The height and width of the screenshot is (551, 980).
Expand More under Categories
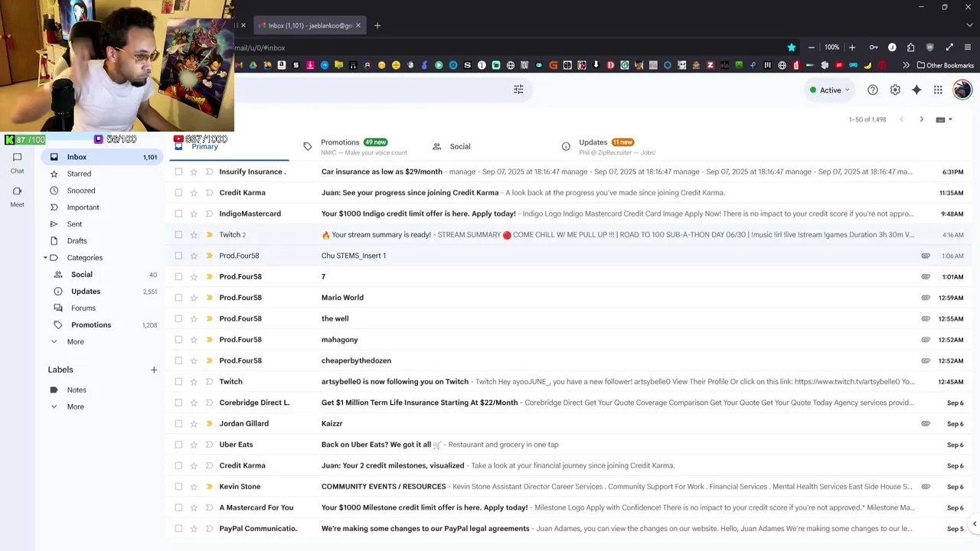[x=75, y=342]
